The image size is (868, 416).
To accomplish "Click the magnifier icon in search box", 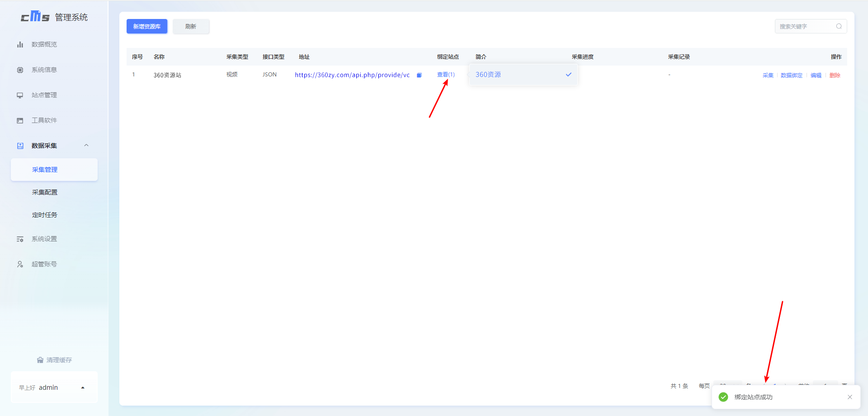I will tap(839, 26).
